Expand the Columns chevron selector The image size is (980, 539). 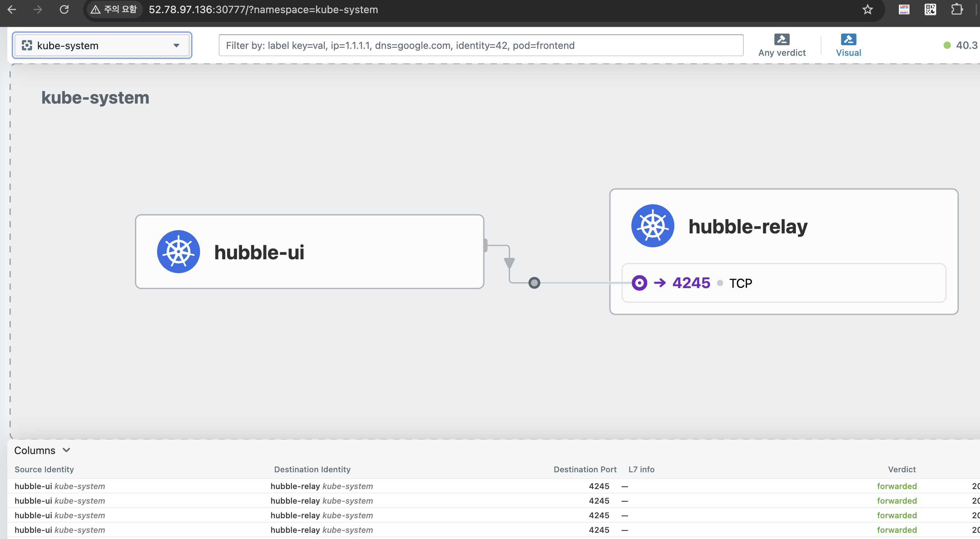pos(66,450)
